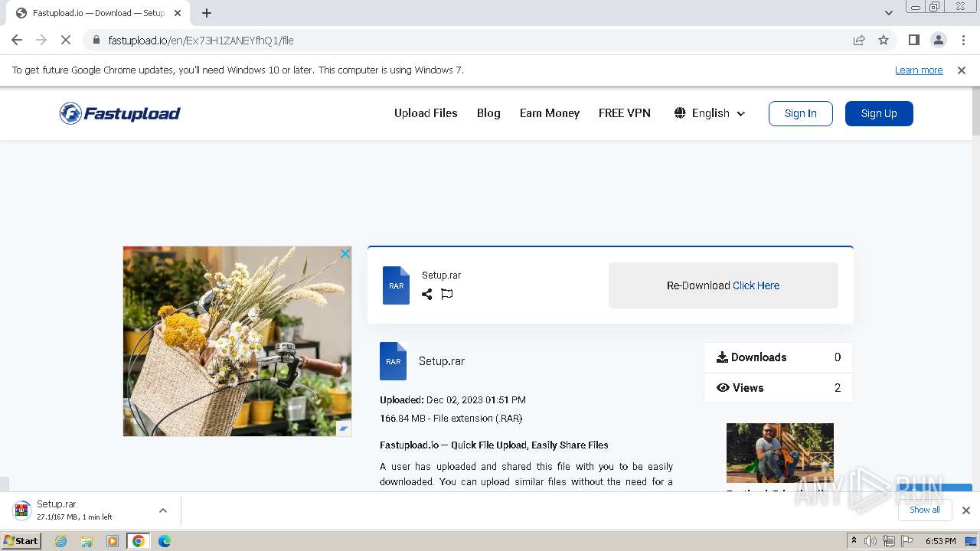The image size is (980, 551).
Task: Click the Fastupload logo
Action: pos(120,113)
